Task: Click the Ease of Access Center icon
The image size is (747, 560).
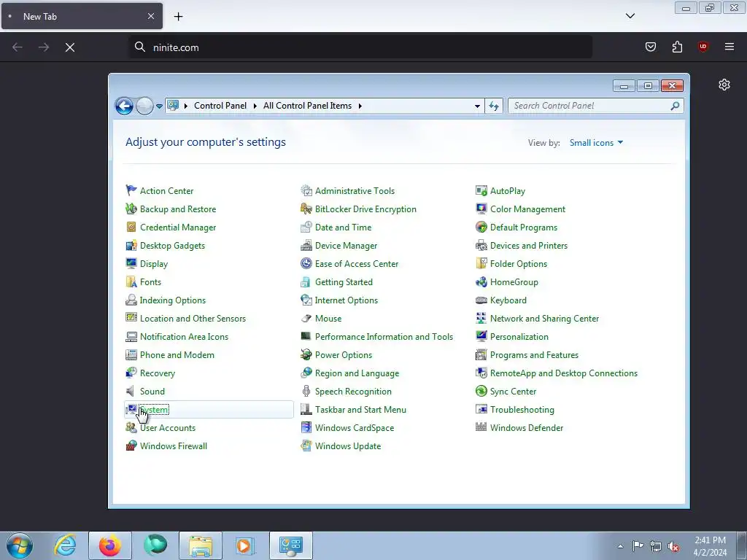Action: click(306, 263)
